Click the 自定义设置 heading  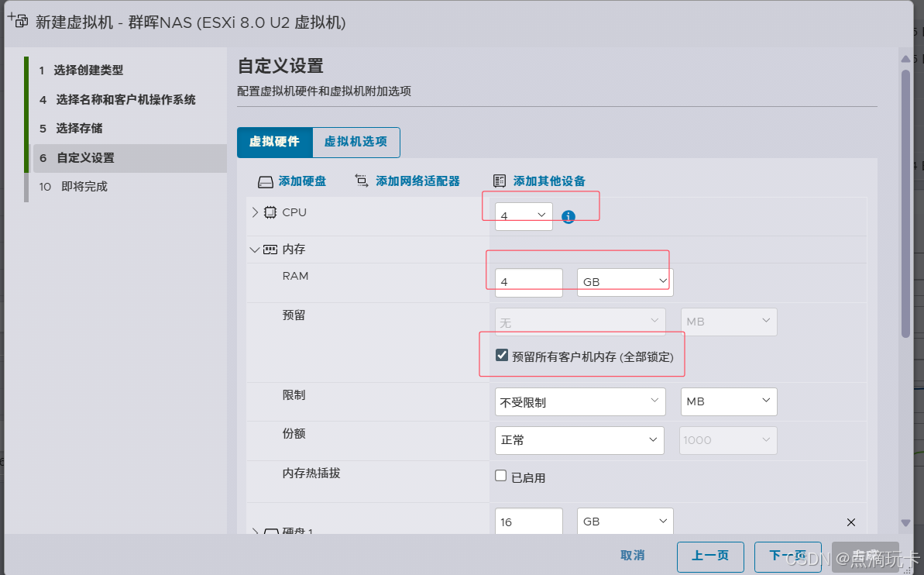coord(280,66)
